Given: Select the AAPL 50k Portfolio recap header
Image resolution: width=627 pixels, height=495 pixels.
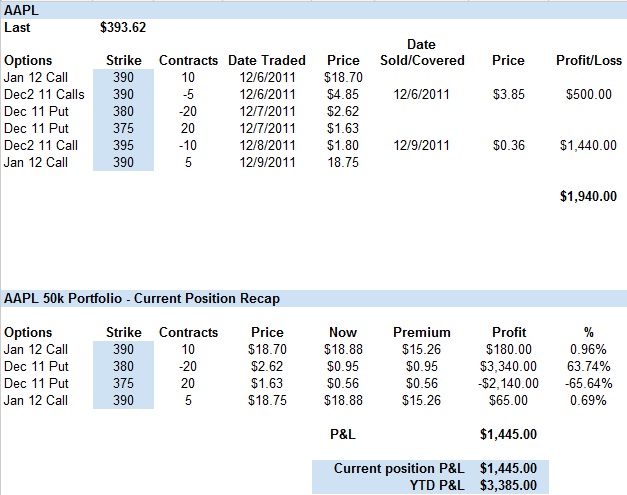Looking at the screenshot, I should pos(142,298).
